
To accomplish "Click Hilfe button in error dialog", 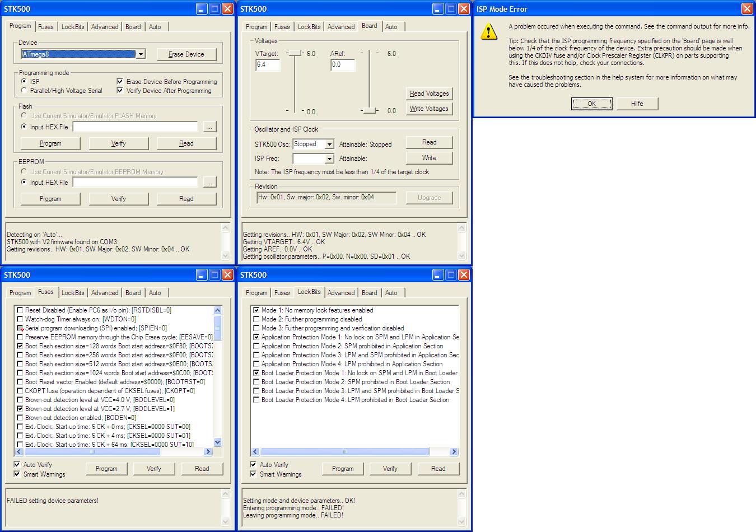I will pyautogui.click(x=637, y=104).
